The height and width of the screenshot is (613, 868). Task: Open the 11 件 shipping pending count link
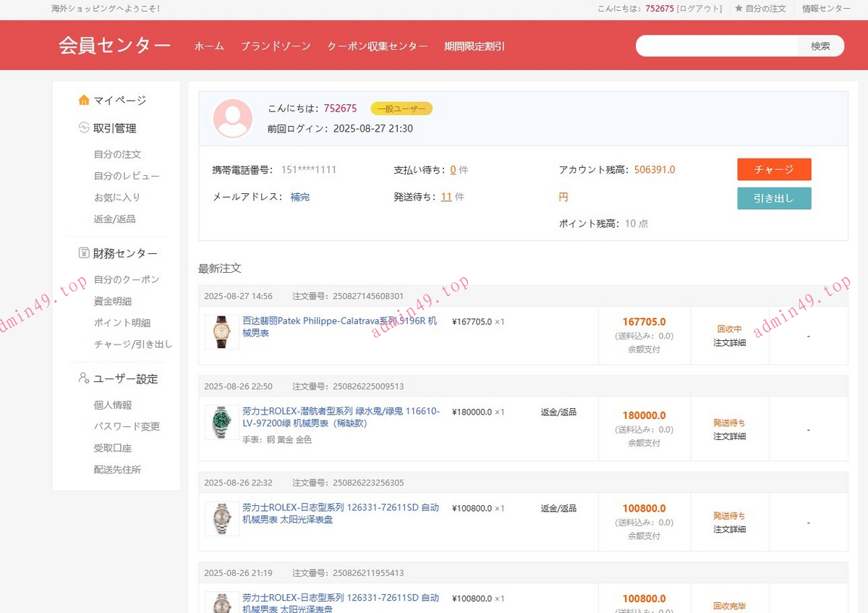(446, 197)
